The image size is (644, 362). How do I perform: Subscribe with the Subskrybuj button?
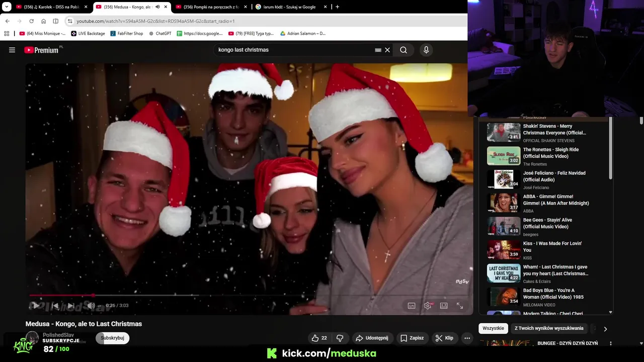(x=112, y=338)
